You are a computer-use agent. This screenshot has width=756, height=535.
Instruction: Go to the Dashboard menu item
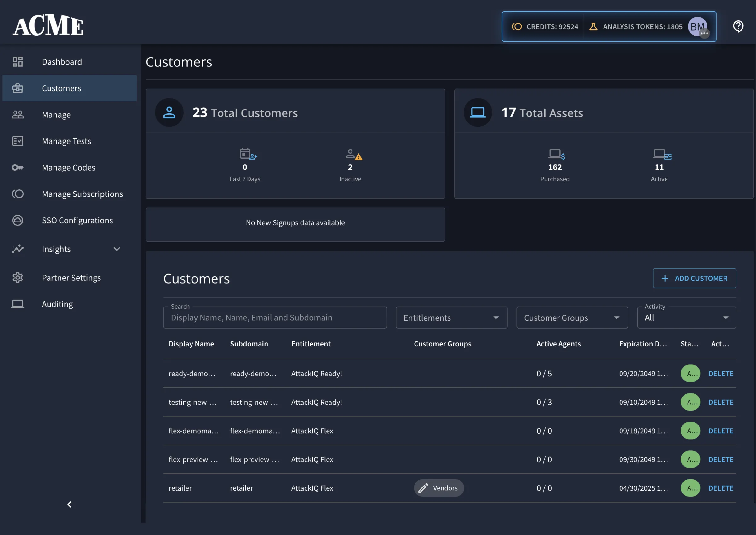[62, 62]
